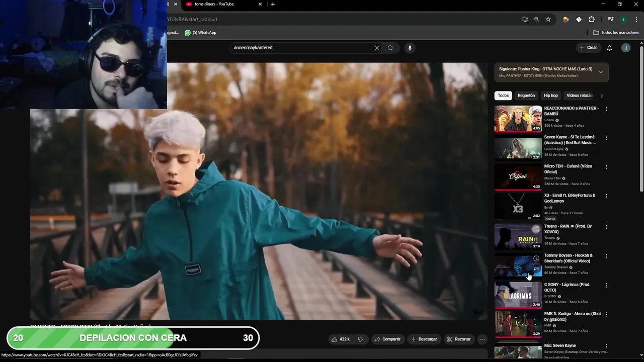The width and height of the screenshot is (644, 362).
Task: Click the Micro TDH channel name
Action: coord(552,178)
